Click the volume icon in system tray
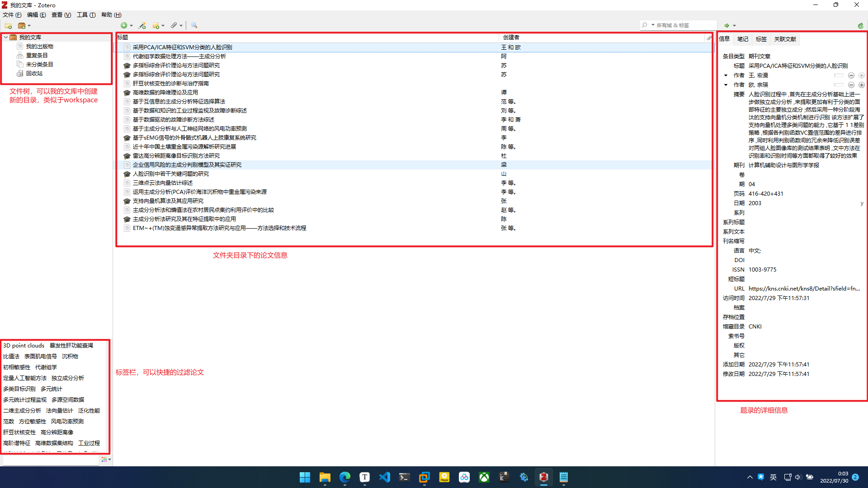 (798, 477)
